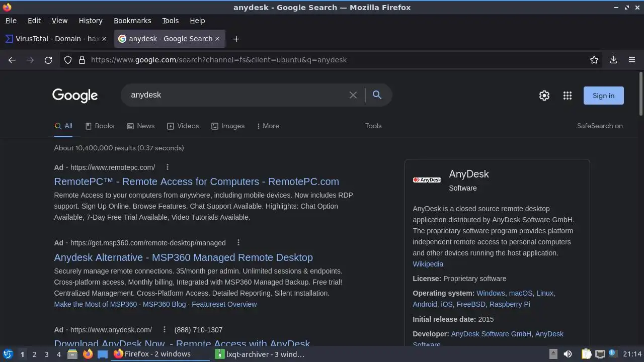
Task: Submit search with the magnifier icon
Action: [377, 95]
